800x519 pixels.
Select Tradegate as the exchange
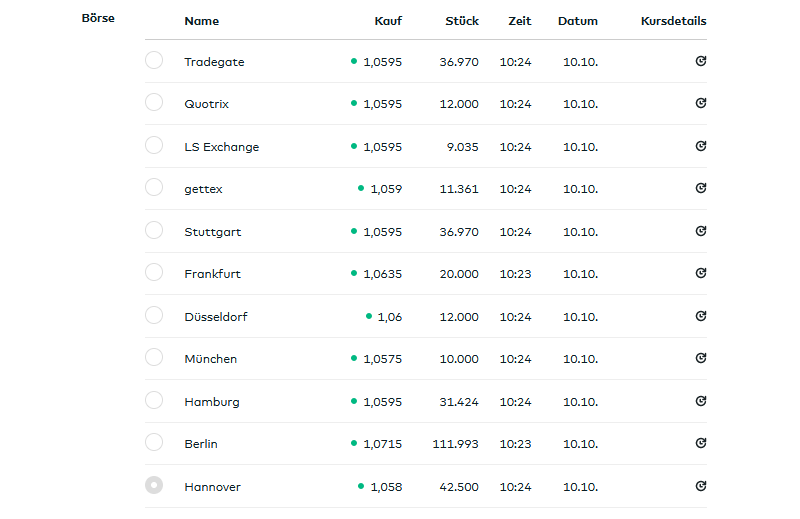[x=154, y=60]
